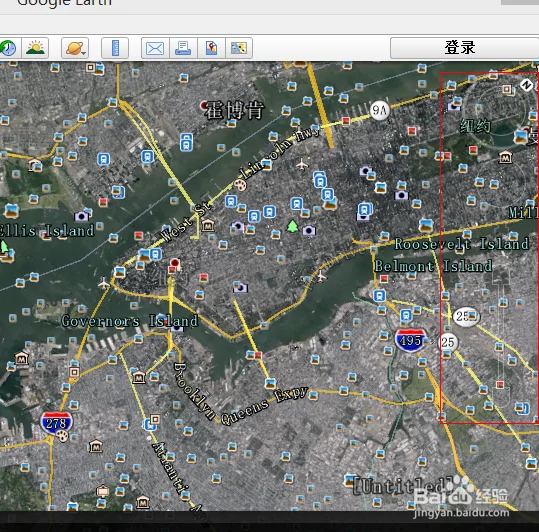
Task: Click the 登录 sign-in button
Action: click(x=464, y=48)
